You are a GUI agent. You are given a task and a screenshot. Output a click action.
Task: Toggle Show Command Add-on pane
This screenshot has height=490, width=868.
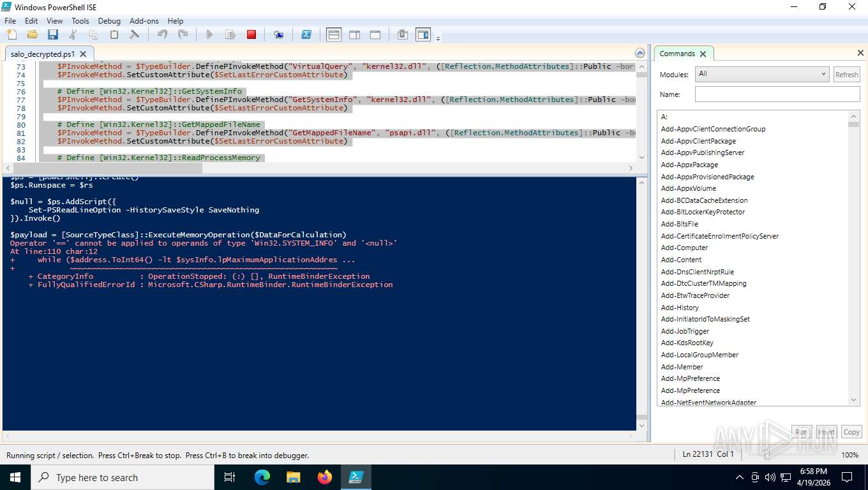423,34
